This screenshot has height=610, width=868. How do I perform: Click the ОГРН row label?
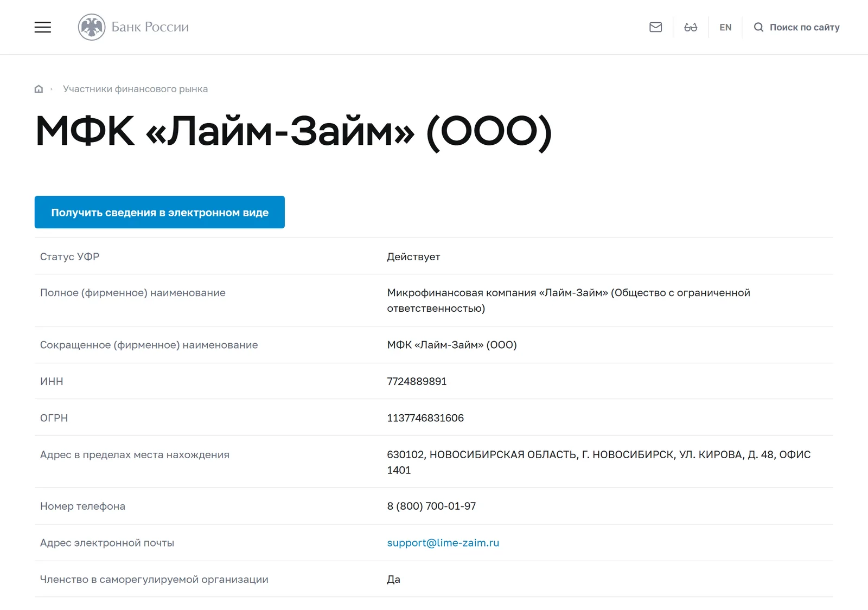(54, 418)
